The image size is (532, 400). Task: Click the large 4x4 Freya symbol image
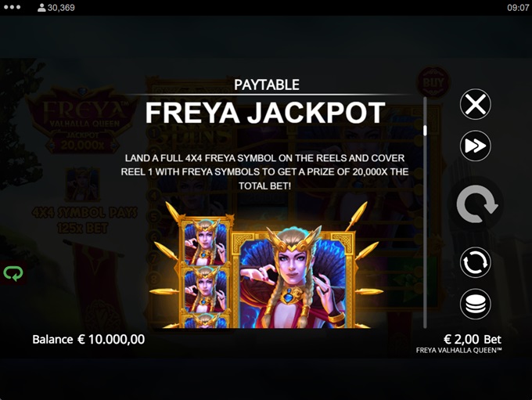(294, 279)
